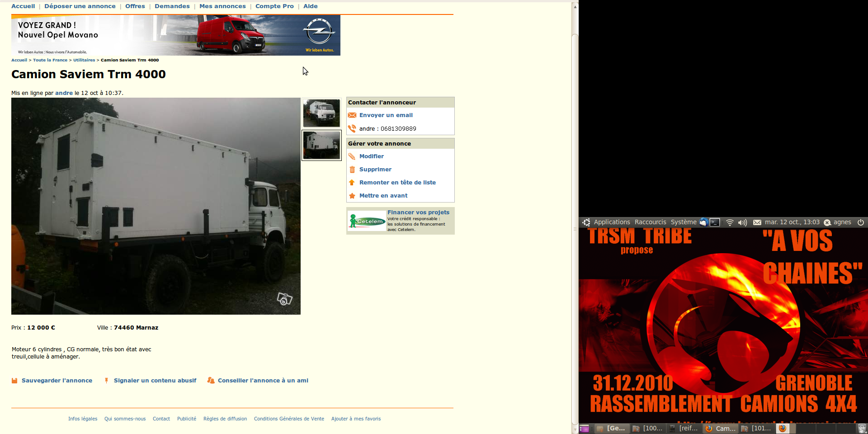Open the power session menu icon
This screenshot has width=868, height=434.
(x=861, y=222)
